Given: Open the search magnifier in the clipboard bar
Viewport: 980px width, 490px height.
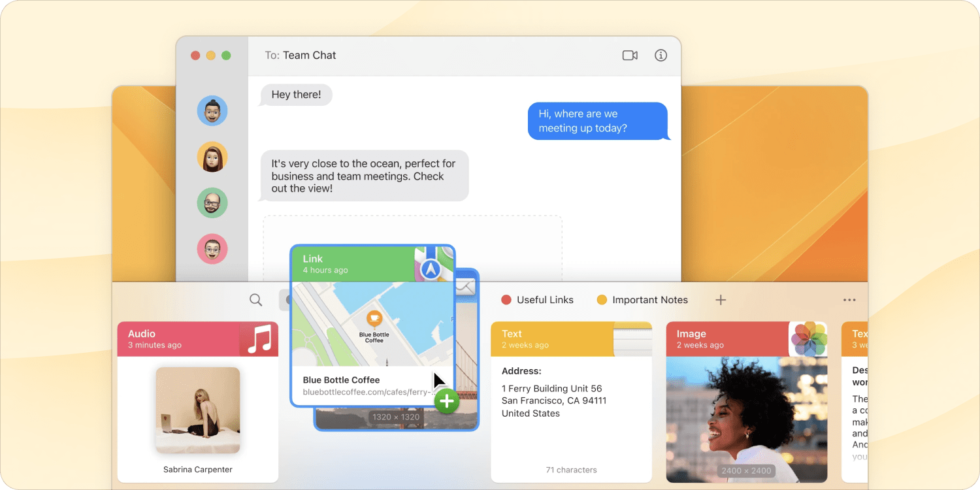Looking at the screenshot, I should click(x=256, y=300).
